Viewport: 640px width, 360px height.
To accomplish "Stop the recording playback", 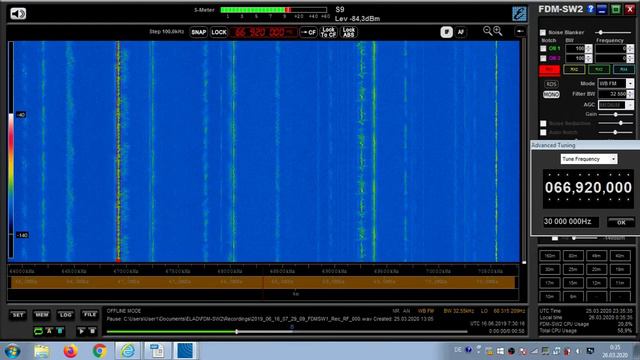I will coord(92,331).
